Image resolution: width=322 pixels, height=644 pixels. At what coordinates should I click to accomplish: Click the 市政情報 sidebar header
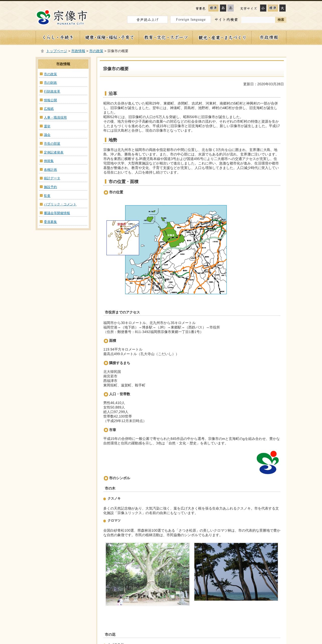coord(63,64)
